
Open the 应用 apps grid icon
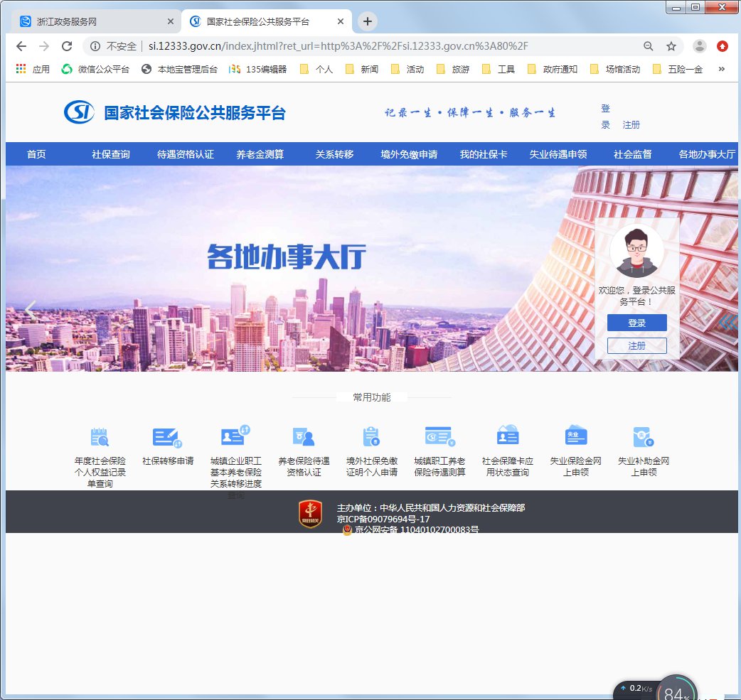click(21, 70)
